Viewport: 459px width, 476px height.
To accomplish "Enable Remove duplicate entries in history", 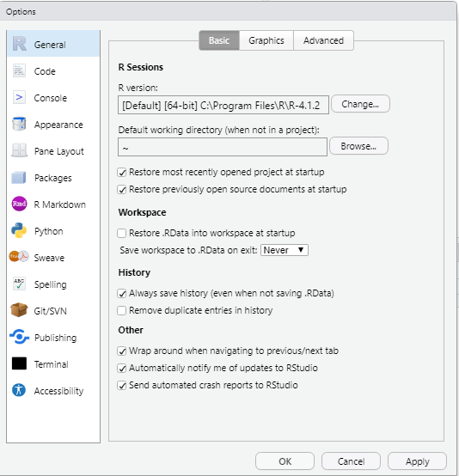I will pos(122,310).
